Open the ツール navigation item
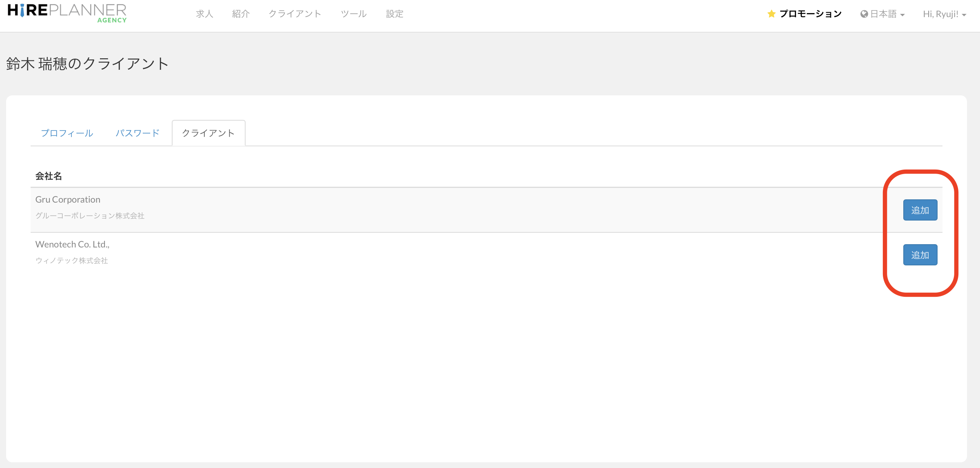The height and width of the screenshot is (468, 980). pyautogui.click(x=353, y=13)
